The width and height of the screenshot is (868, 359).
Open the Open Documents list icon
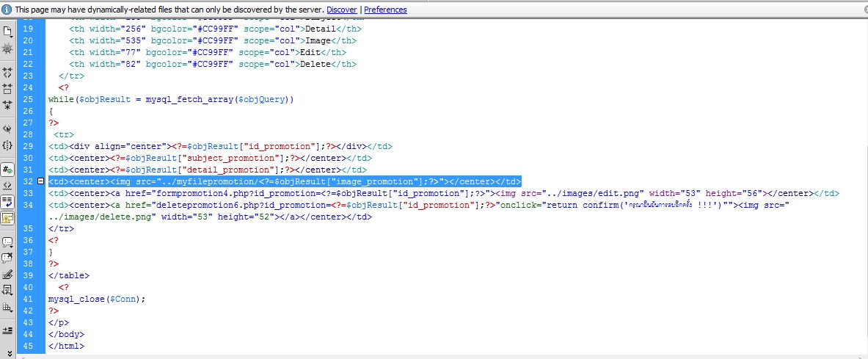pos(8,31)
